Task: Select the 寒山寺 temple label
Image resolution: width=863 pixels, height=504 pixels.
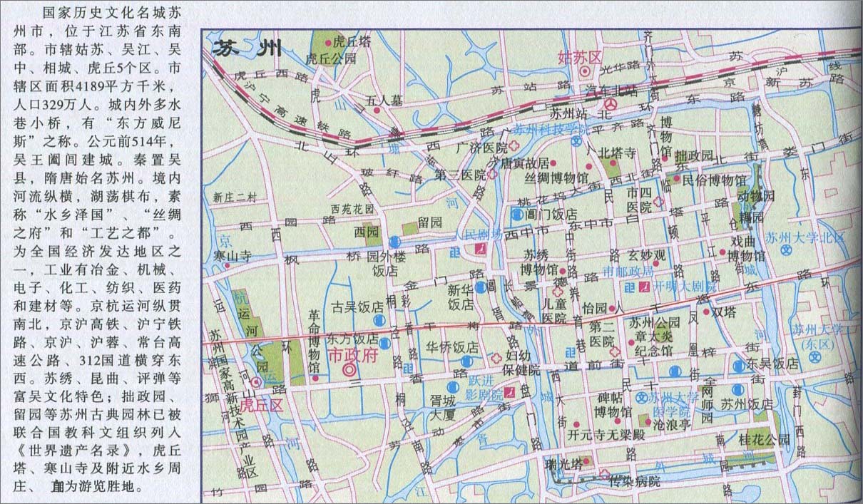Action: coord(233,254)
